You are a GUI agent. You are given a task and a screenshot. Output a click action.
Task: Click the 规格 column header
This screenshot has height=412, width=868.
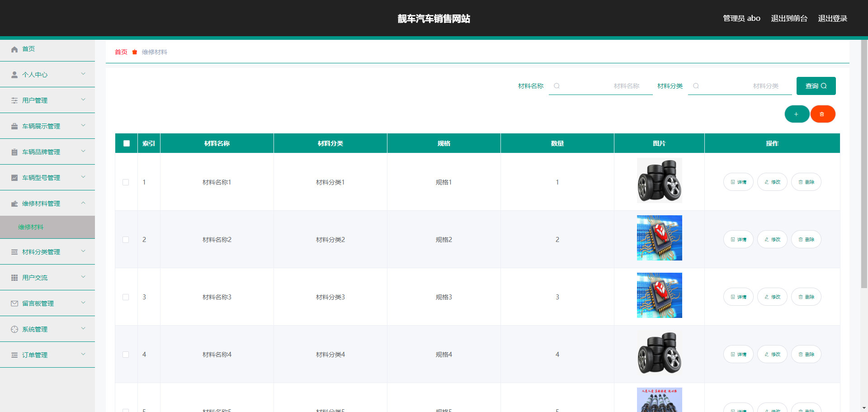point(444,143)
